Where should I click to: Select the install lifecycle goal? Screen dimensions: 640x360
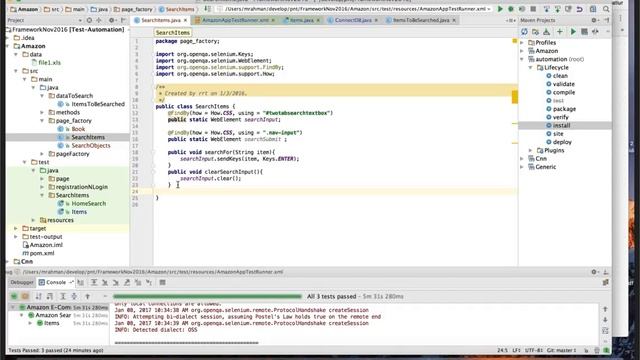(x=562, y=125)
